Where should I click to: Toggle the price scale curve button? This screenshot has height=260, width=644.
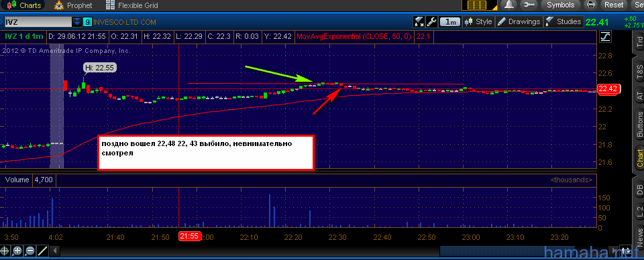605,36
